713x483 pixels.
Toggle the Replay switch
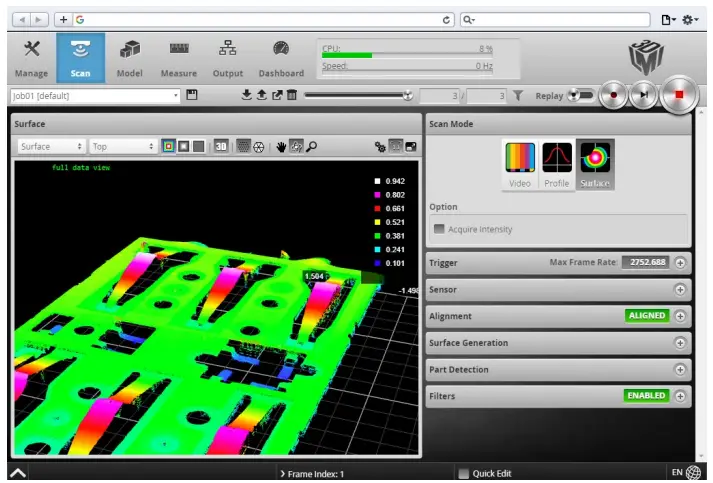tap(580, 95)
